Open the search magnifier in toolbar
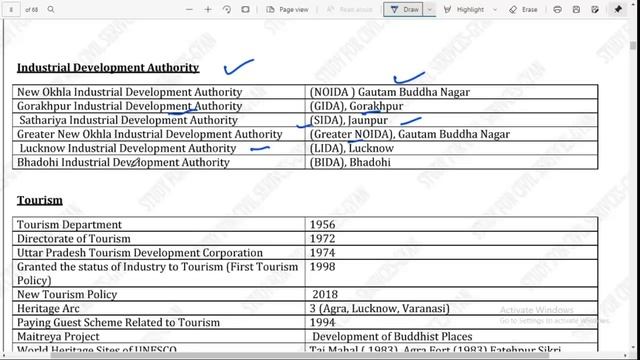The height and width of the screenshot is (360, 640). click(51, 9)
